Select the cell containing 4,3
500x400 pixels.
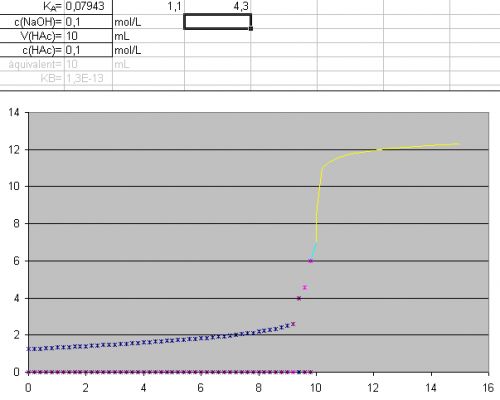[217, 6]
